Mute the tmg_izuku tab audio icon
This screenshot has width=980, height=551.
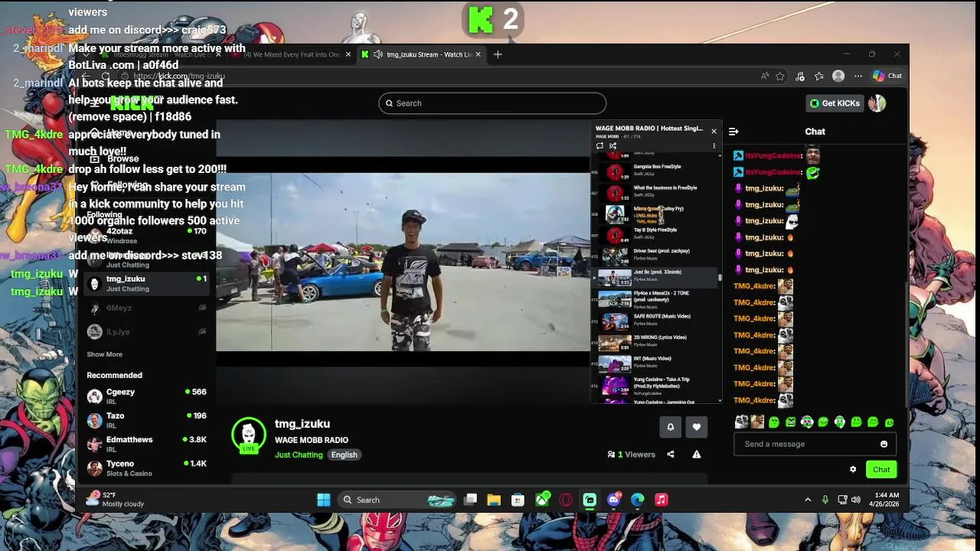pos(378,54)
